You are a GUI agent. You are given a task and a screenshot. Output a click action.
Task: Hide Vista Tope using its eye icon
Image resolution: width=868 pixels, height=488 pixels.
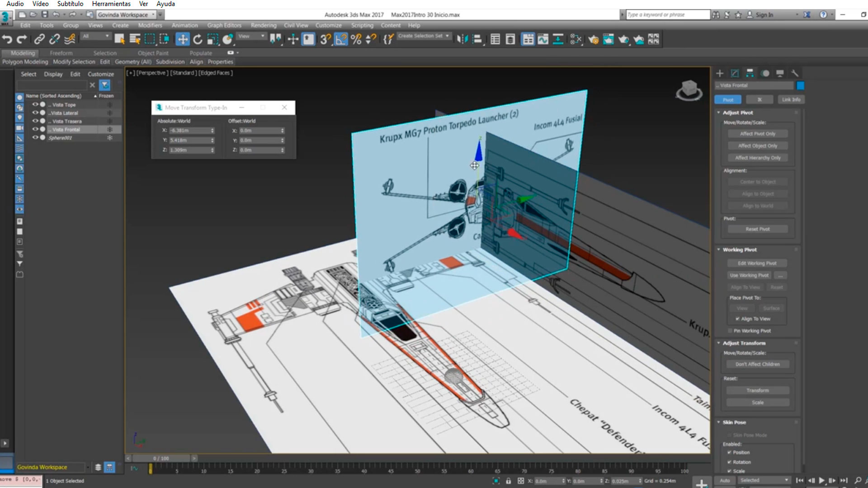(35, 104)
